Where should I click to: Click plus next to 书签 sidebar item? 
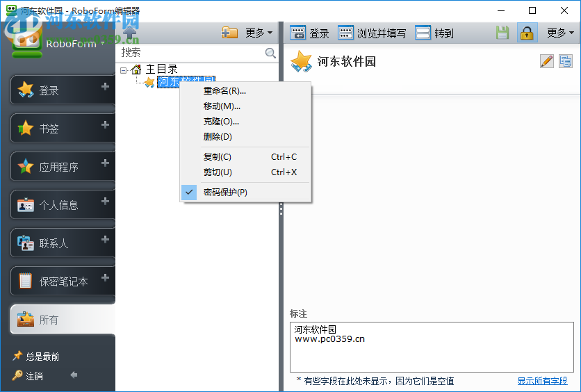[105, 124]
